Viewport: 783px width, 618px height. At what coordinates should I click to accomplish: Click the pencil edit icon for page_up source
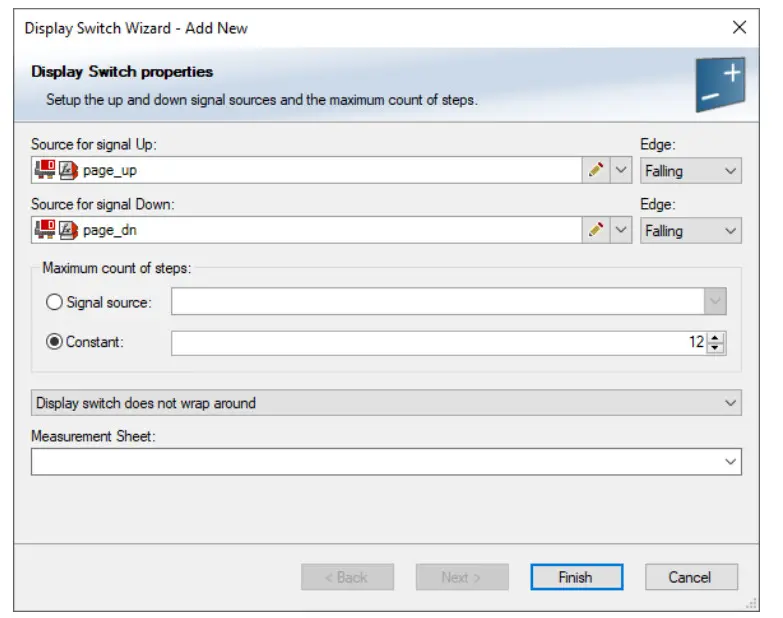pos(595,170)
